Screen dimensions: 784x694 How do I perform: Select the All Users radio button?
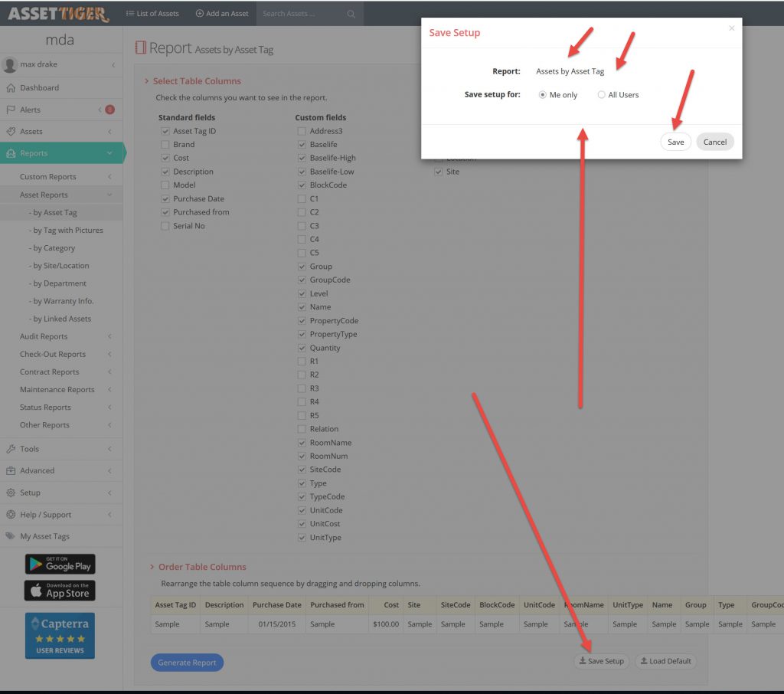point(602,95)
